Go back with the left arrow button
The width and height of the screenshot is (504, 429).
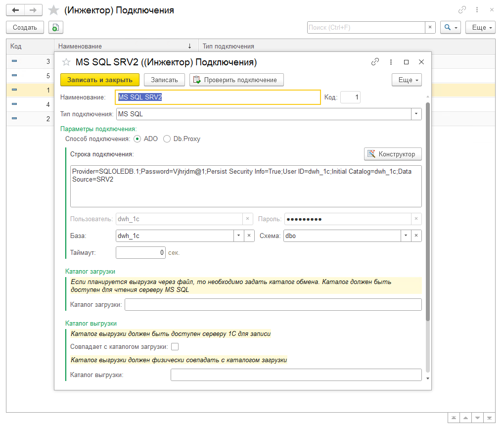15,10
